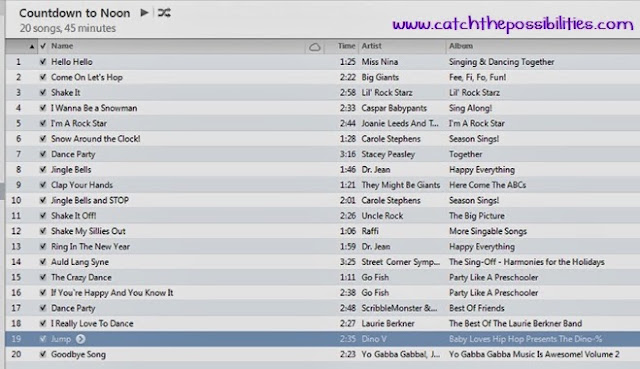Screen dimensions: 640x369
Task: Click album More Singable Songs
Action: (x=488, y=231)
